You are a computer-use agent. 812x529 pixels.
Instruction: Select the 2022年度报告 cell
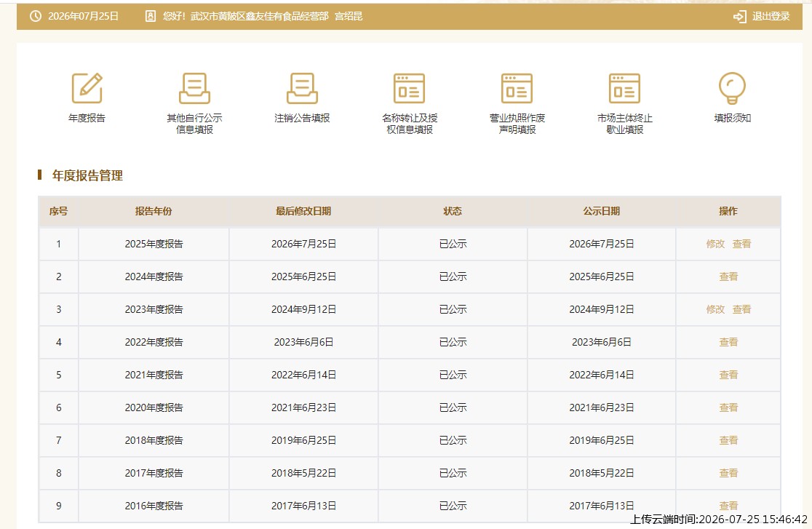tap(154, 342)
